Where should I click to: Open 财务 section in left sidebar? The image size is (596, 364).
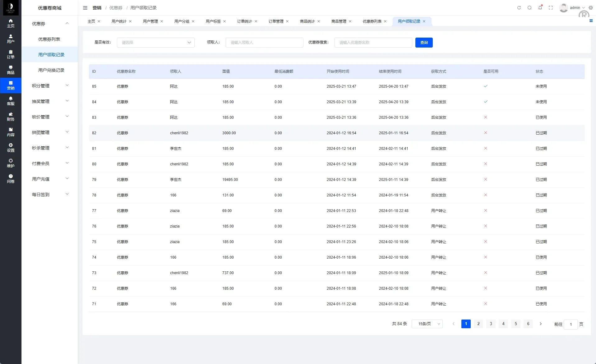[x=11, y=117]
